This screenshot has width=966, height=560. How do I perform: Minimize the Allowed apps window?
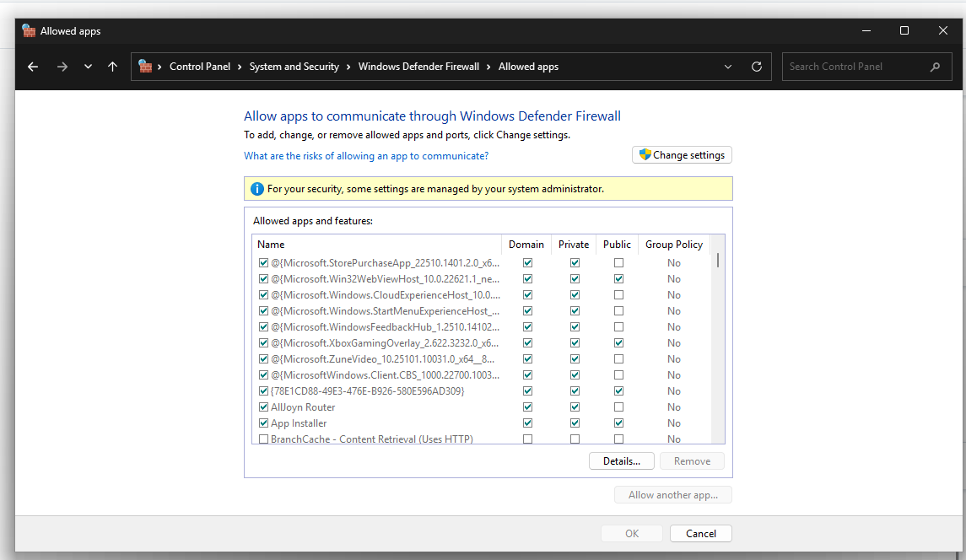[x=866, y=31]
